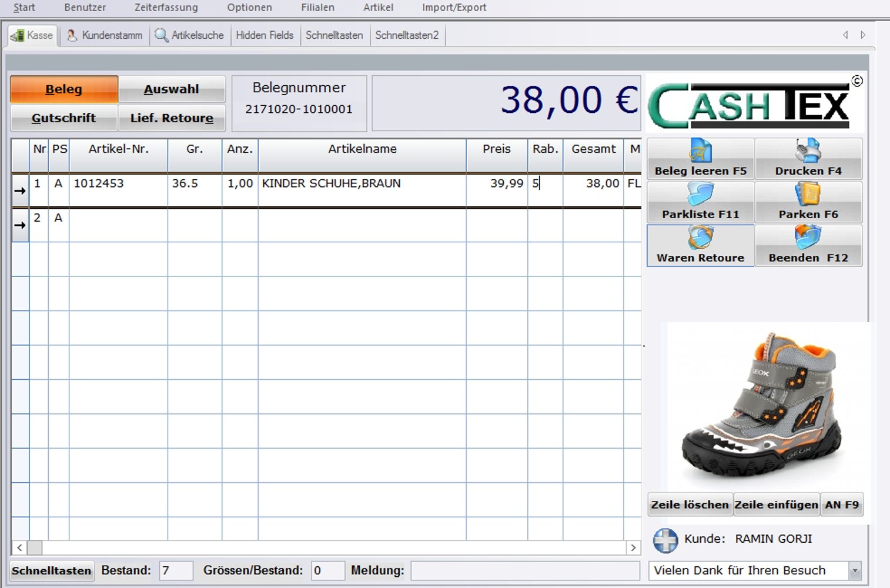Click the Drucken F4 printer icon
890x588 pixels.
(808, 151)
